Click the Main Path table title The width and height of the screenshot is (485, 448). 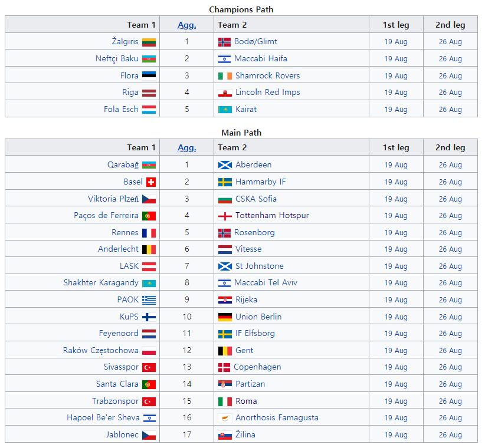click(x=241, y=133)
